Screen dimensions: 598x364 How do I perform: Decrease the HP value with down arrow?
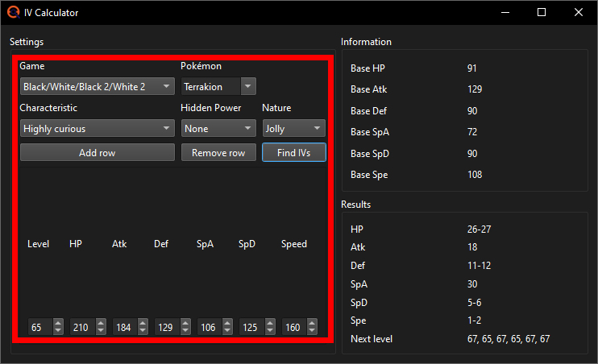point(100,332)
